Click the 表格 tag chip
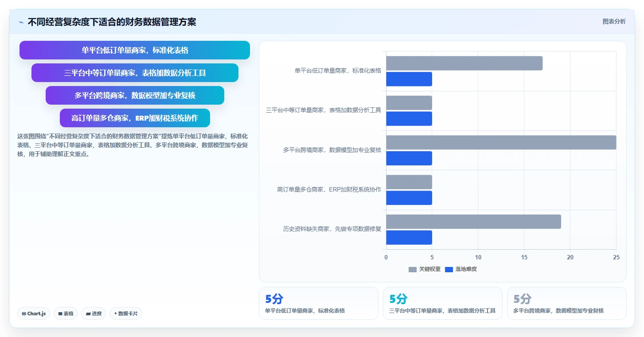The image size is (644, 337). pos(66,313)
